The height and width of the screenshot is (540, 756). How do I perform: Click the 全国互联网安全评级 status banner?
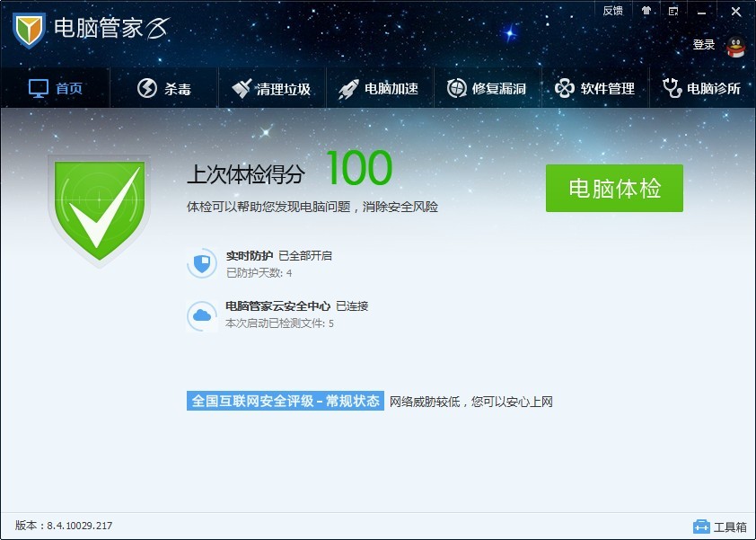click(x=286, y=401)
